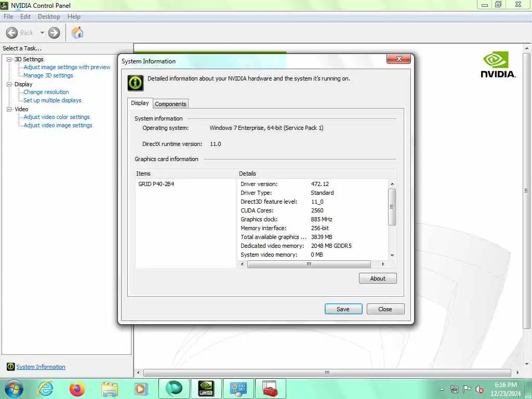Switch to the Components tab
532x399 pixels.
(170, 104)
